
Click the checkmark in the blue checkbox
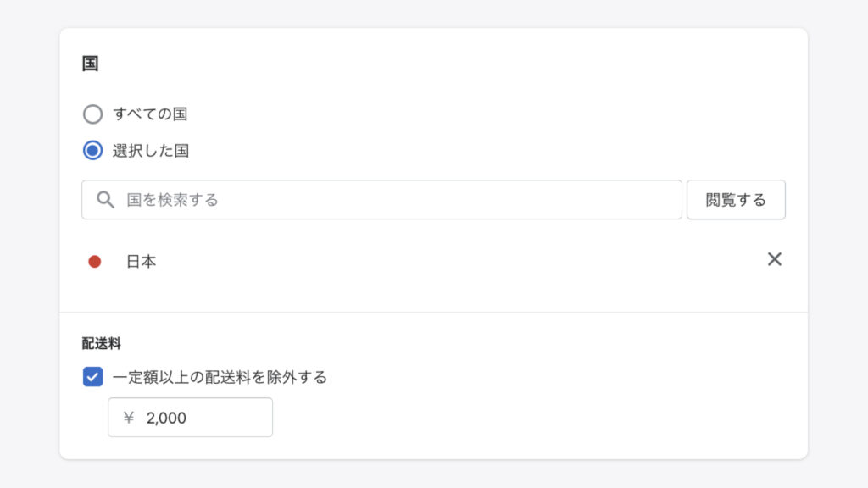coord(92,377)
